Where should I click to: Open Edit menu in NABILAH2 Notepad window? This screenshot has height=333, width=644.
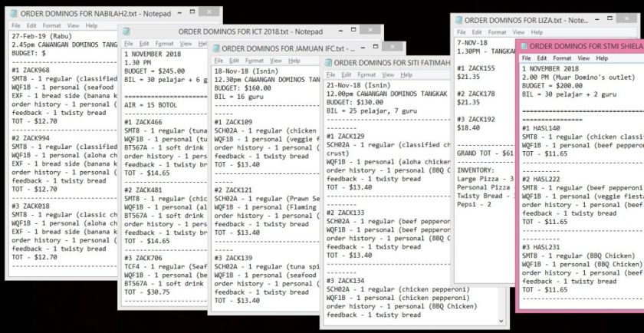click(x=31, y=25)
